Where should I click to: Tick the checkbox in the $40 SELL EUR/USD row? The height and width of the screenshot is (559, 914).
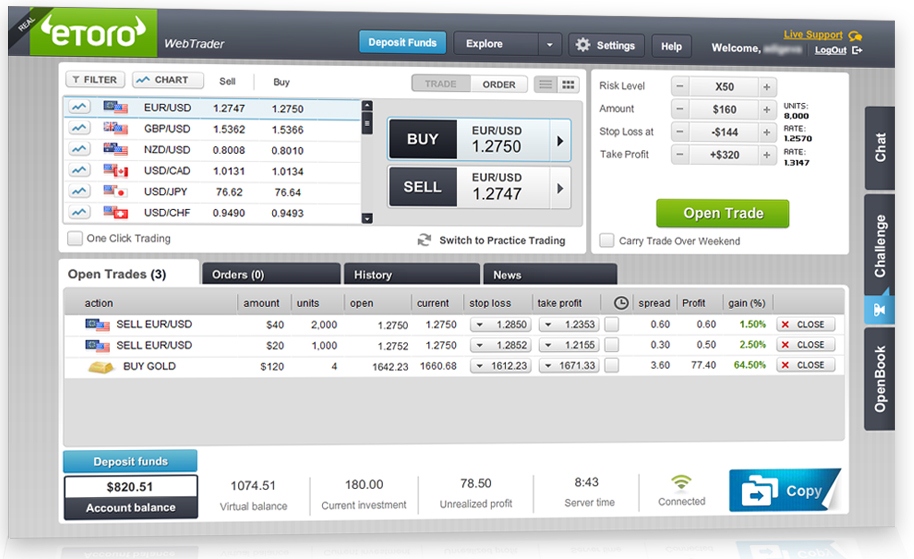(x=611, y=324)
